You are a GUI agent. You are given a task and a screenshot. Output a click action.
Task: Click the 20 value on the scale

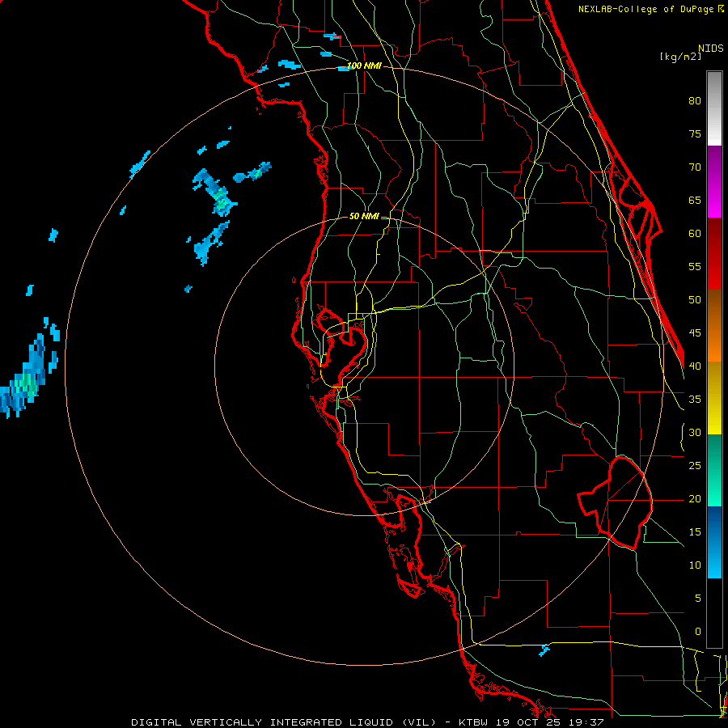pyautogui.click(x=695, y=498)
